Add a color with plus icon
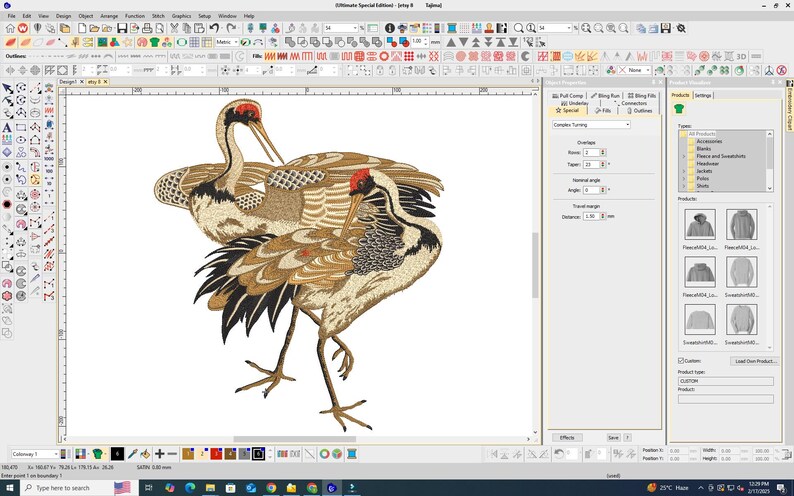Viewport: 794px width, 496px height. pyautogui.click(x=160, y=454)
